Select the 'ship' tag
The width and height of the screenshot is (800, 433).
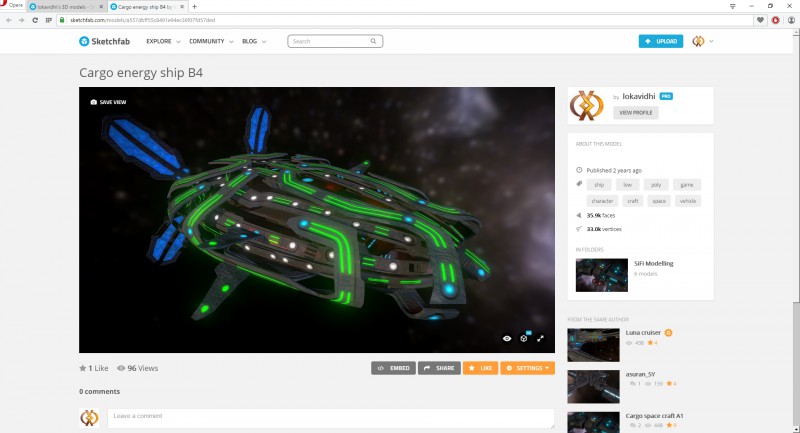[x=599, y=185]
